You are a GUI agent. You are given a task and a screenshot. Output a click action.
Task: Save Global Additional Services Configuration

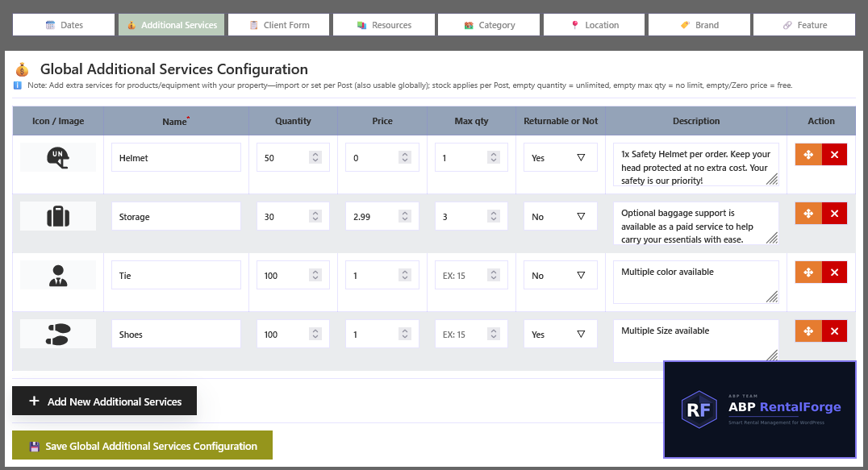point(142,445)
